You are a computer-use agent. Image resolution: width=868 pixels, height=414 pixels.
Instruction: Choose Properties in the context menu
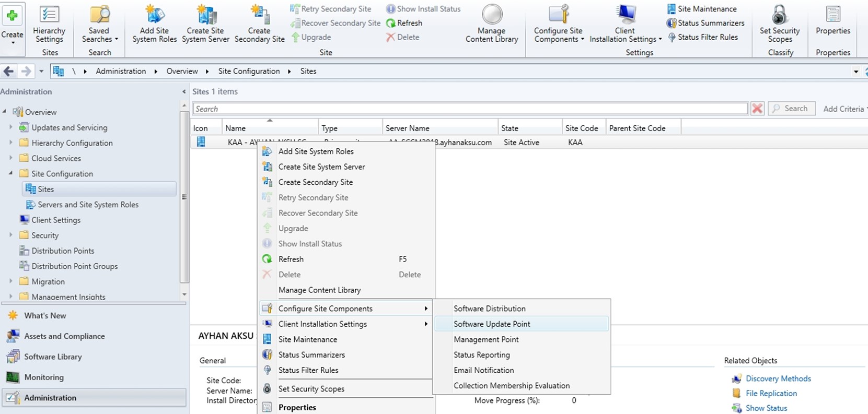tap(346, 407)
